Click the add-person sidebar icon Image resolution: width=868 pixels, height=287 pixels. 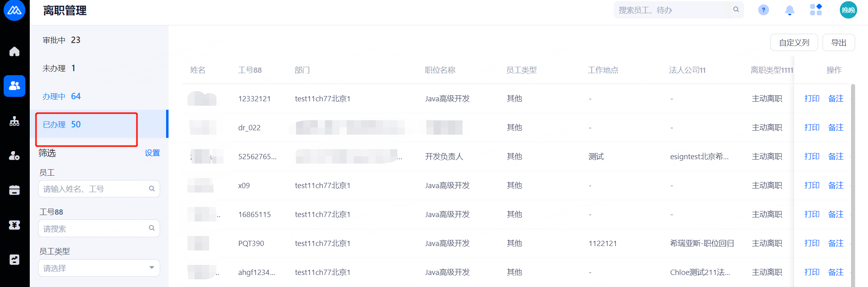[14, 156]
